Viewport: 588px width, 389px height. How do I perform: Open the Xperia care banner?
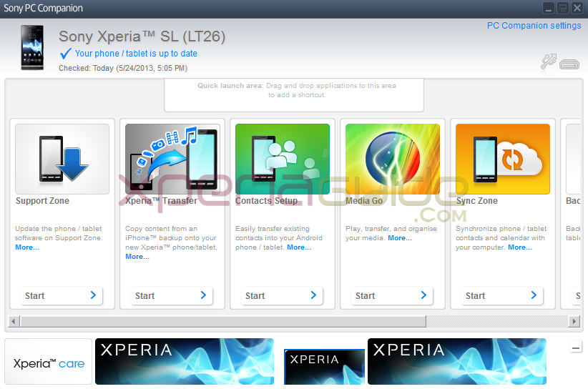49,362
